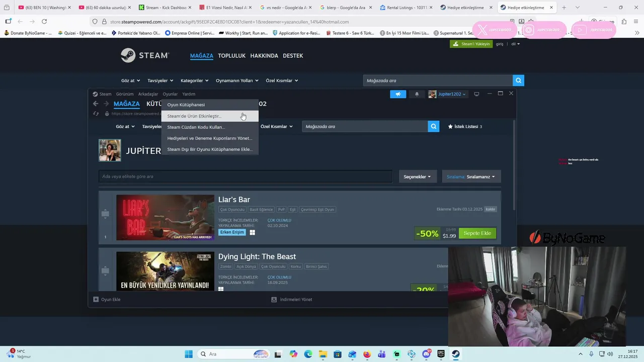Open Göz at dropdown in Steam client
Image resolution: width=644 pixels, height=362 pixels.
click(x=125, y=126)
